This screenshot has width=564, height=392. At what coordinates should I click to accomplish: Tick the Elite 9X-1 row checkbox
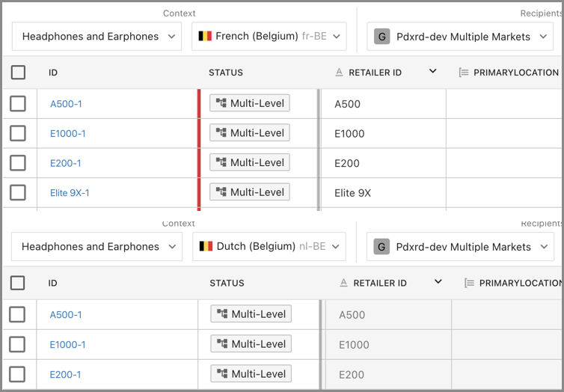18,193
